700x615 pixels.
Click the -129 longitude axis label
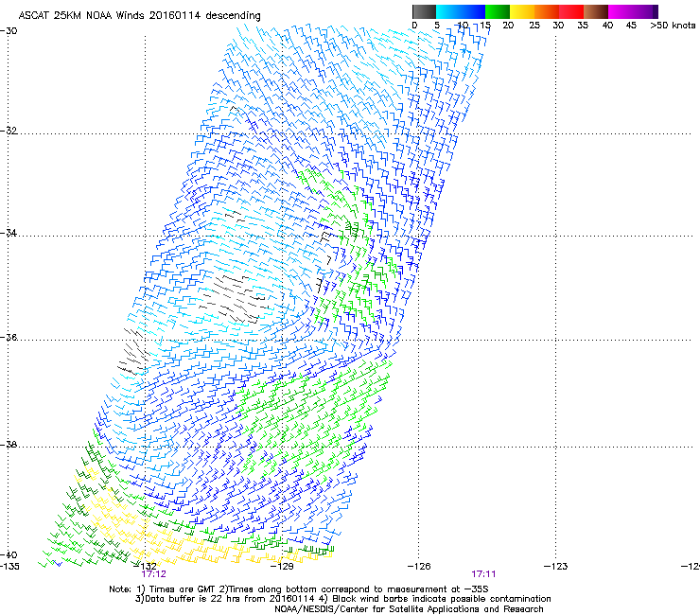282,567
